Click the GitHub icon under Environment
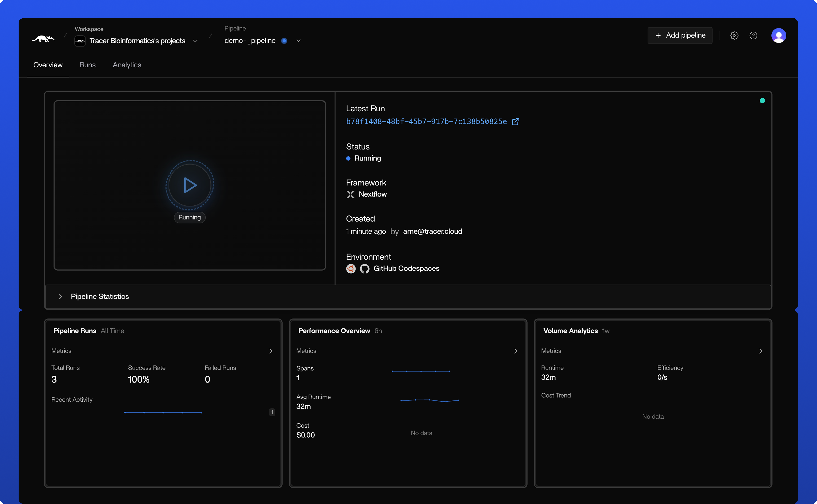 (364, 269)
